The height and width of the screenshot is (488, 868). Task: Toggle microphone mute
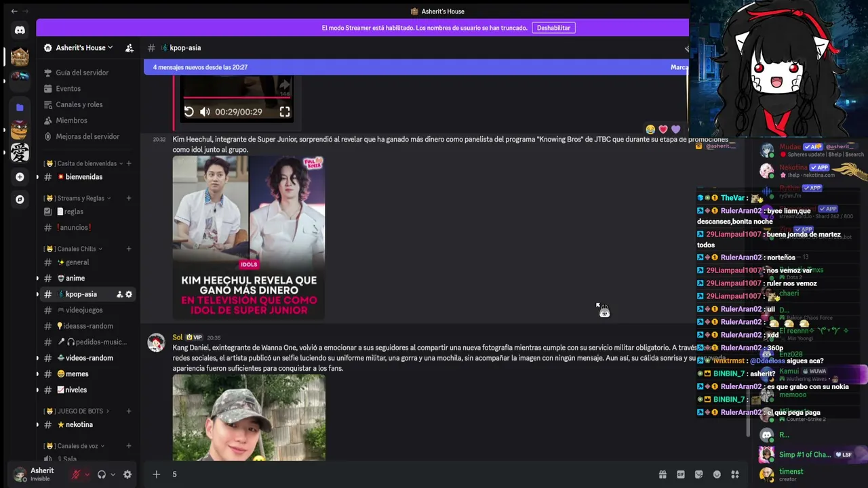pos(76,474)
